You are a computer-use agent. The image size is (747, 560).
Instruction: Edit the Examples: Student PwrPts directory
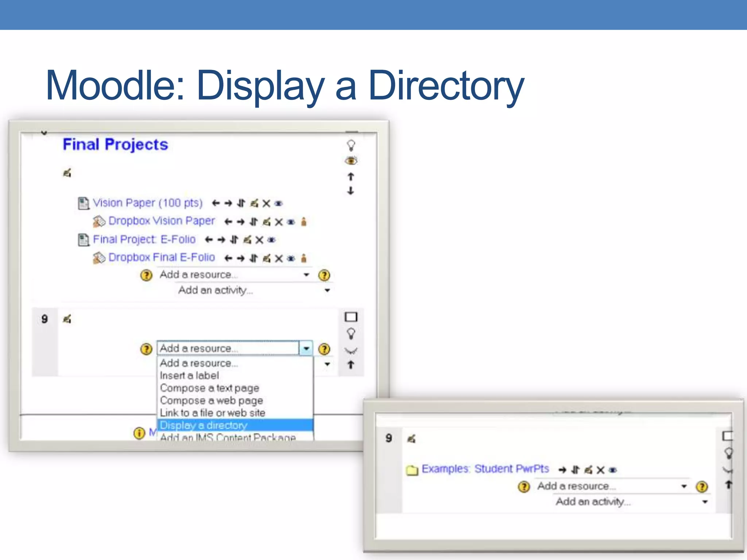[x=588, y=470]
